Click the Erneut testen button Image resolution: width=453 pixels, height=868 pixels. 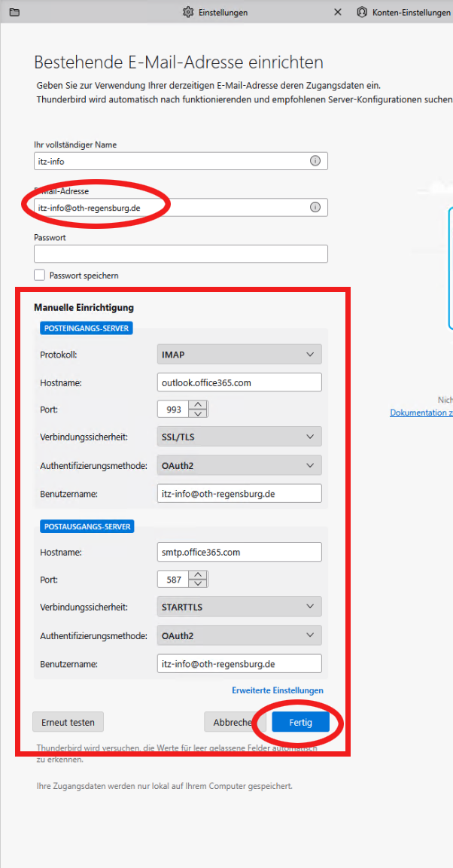[68, 722]
